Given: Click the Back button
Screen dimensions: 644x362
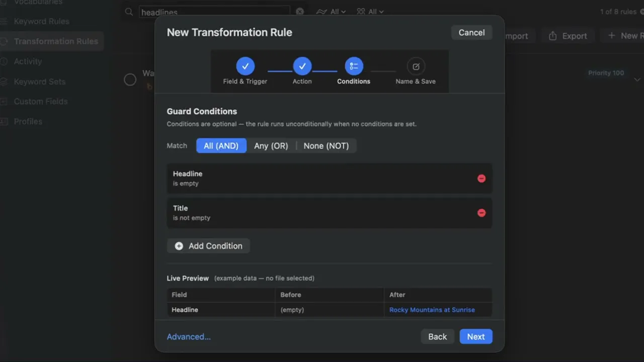Looking at the screenshot, I should [437, 337].
